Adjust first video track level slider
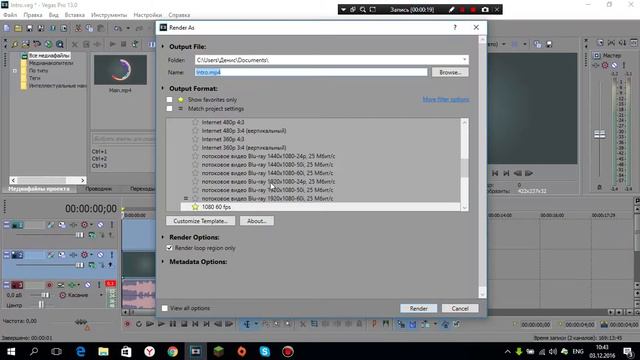 click(80, 235)
